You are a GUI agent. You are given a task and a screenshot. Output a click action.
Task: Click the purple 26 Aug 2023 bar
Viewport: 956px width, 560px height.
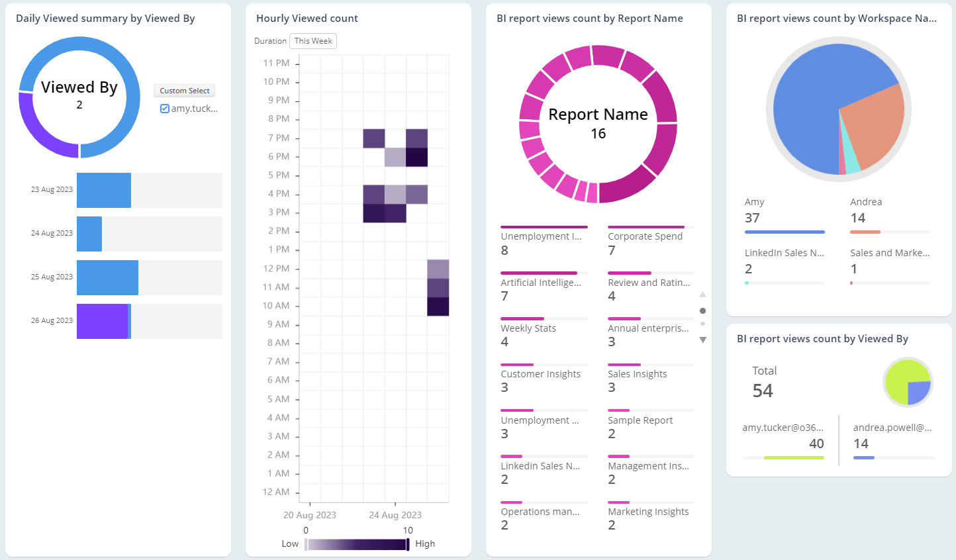(103, 320)
